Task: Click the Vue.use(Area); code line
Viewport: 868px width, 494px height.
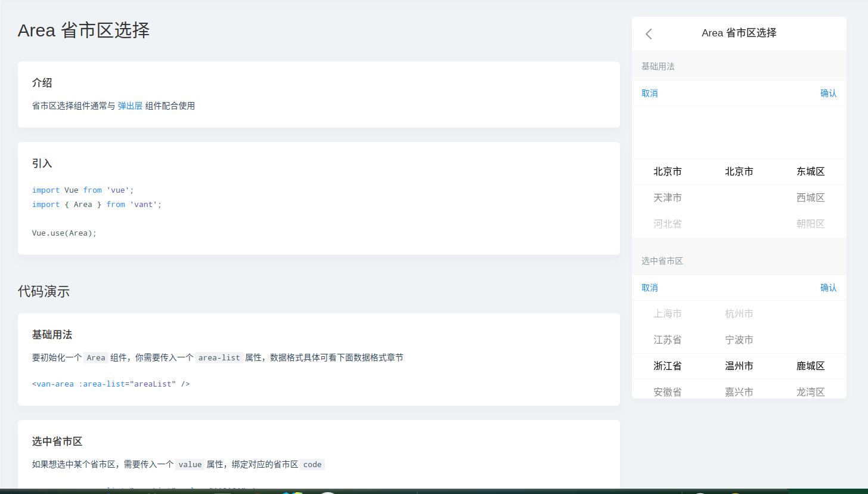Action: [64, 233]
